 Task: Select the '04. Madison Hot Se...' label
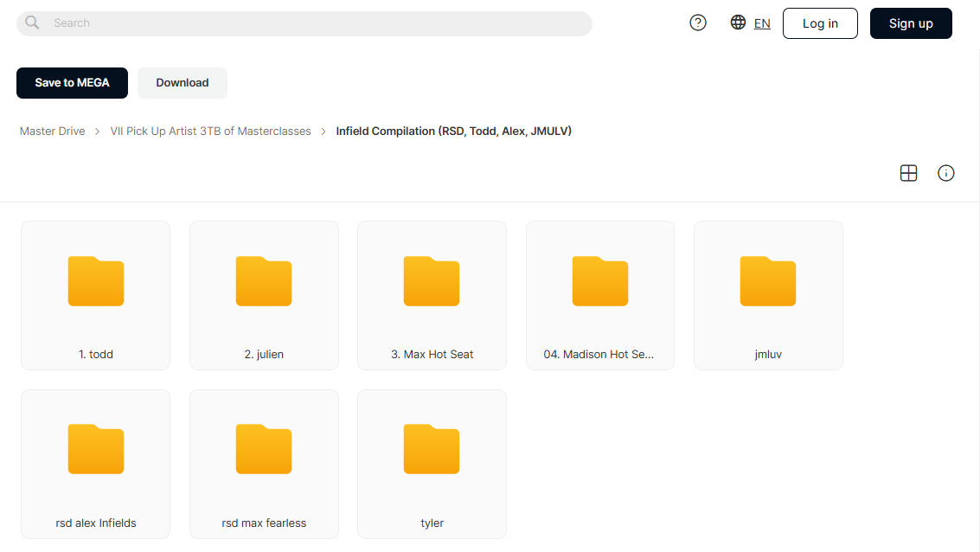pos(599,355)
